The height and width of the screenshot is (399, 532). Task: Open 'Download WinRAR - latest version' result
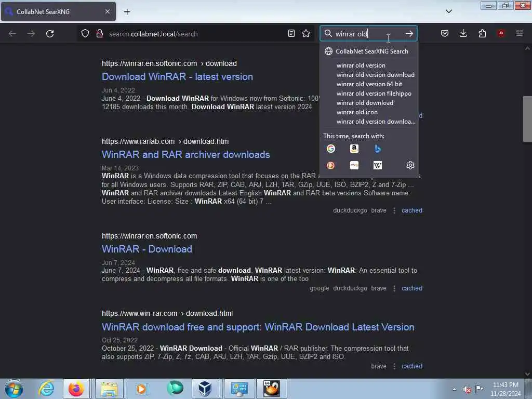(x=177, y=77)
